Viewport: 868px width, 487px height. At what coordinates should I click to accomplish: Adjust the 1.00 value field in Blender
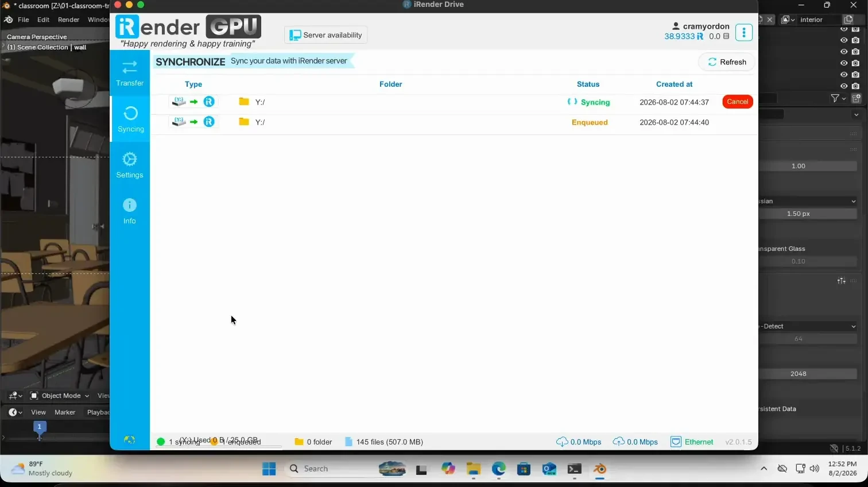[x=808, y=166]
